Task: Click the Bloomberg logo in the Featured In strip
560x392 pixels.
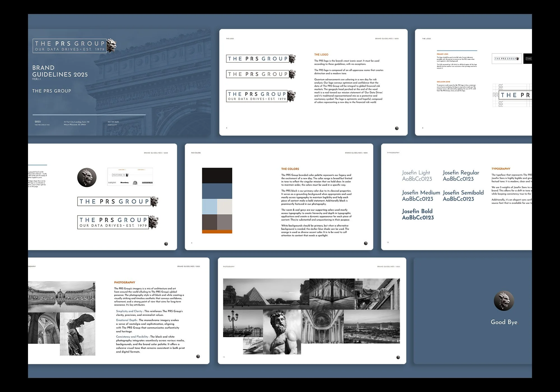Action: (125, 183)
